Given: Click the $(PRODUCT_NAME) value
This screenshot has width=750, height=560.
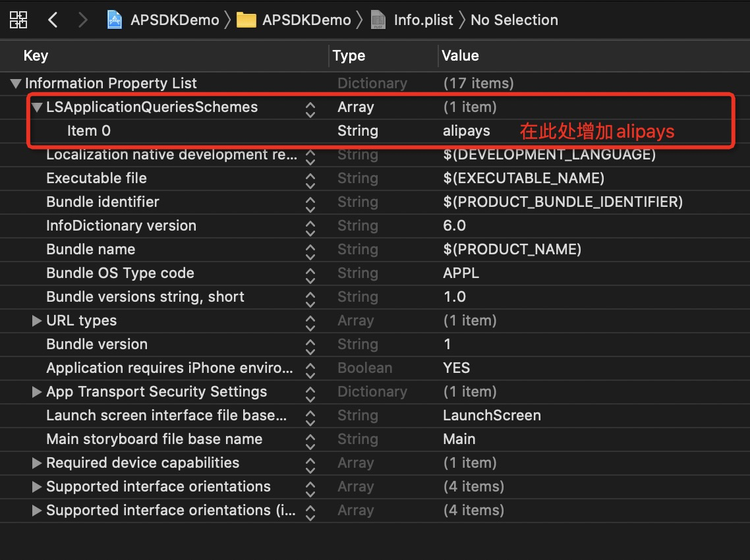Looking at the screenshot, I should pyautogui.click(x=512, y=249).
